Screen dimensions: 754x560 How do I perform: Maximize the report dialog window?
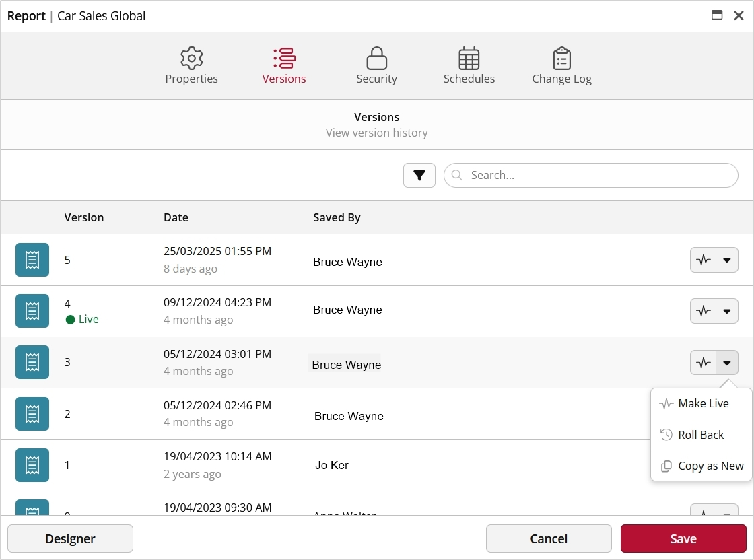[717, 15]
